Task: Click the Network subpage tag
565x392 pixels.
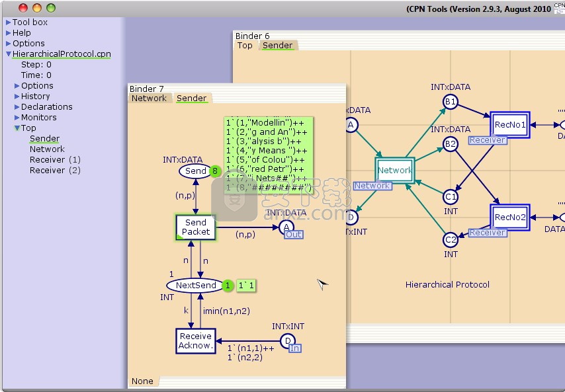Action: [x=372, y=186]
